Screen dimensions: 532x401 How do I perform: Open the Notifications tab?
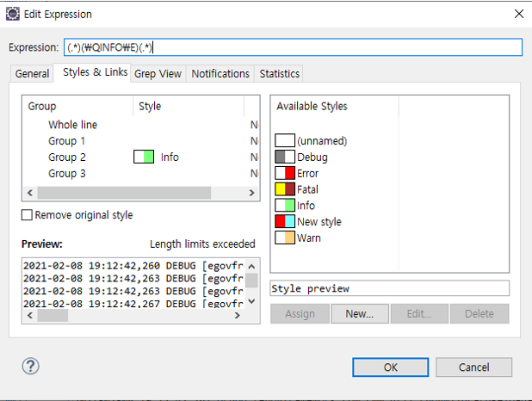pos(220,74)
